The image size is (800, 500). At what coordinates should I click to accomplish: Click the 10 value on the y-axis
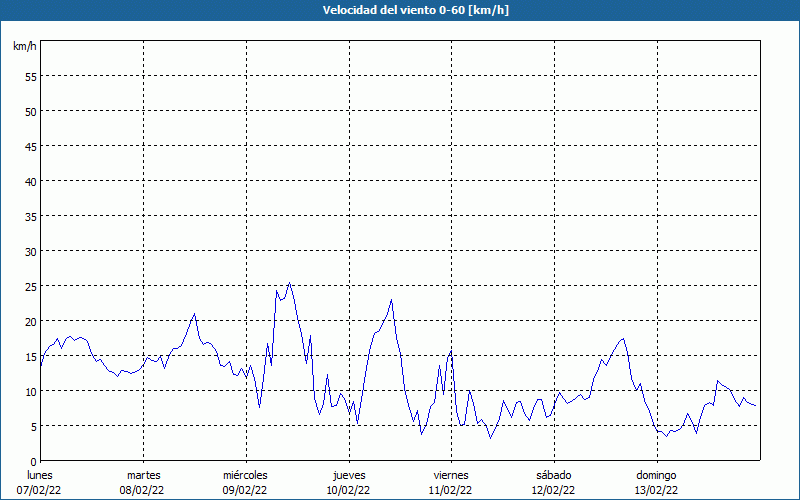(x=31, y=391)
